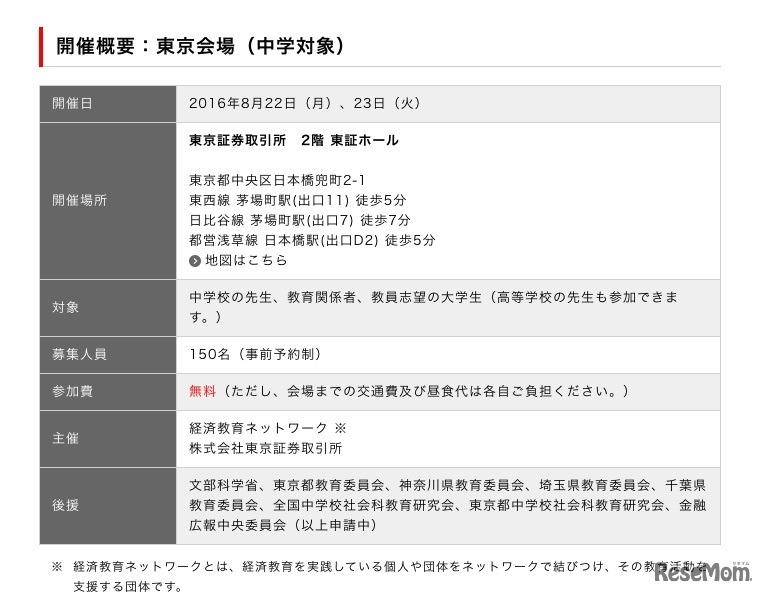Select the text 広報中央委員会（以上申請中）
The height and width of the screenshot is (595, 765).
(283, 525)
